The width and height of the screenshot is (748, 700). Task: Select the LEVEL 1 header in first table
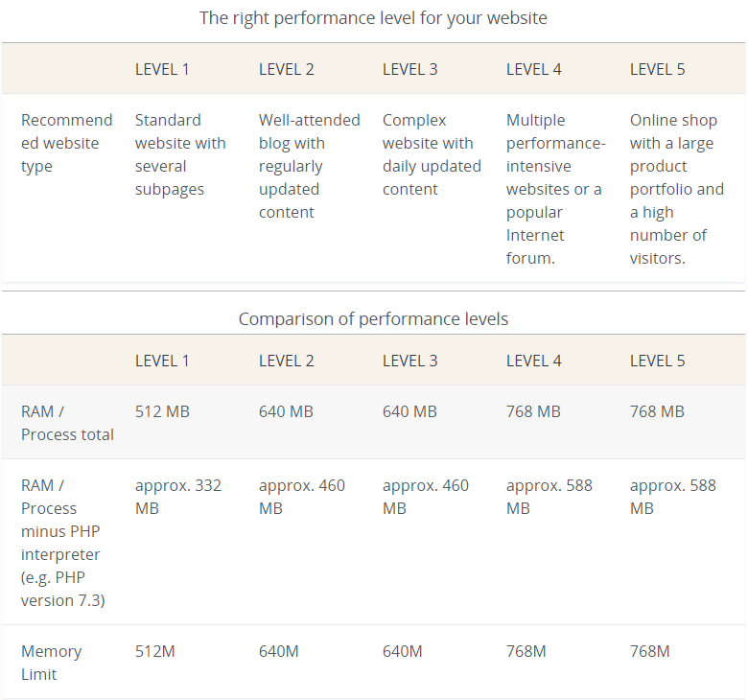[x=162, y=70]
